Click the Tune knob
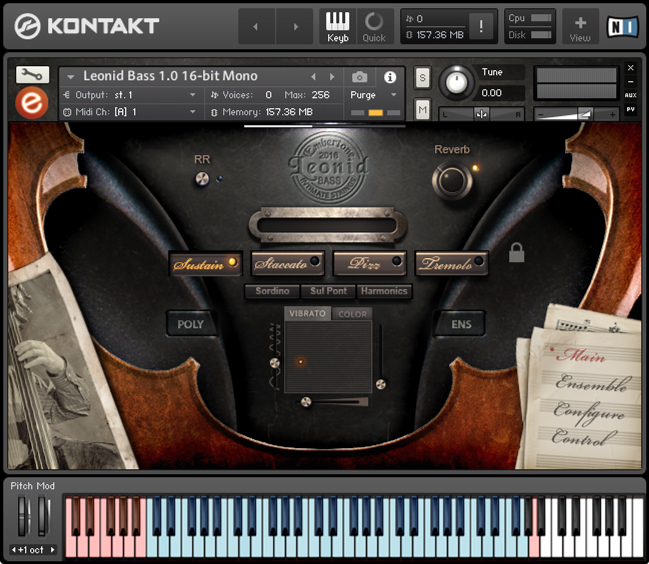The width and height of the screenshot is (649, 564). [x=456, y=82]
